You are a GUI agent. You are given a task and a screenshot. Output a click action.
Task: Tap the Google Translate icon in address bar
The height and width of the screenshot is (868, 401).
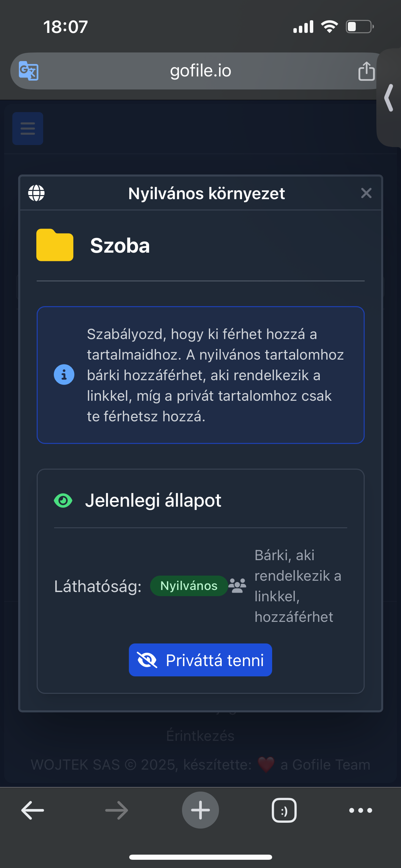coord(28,71)
